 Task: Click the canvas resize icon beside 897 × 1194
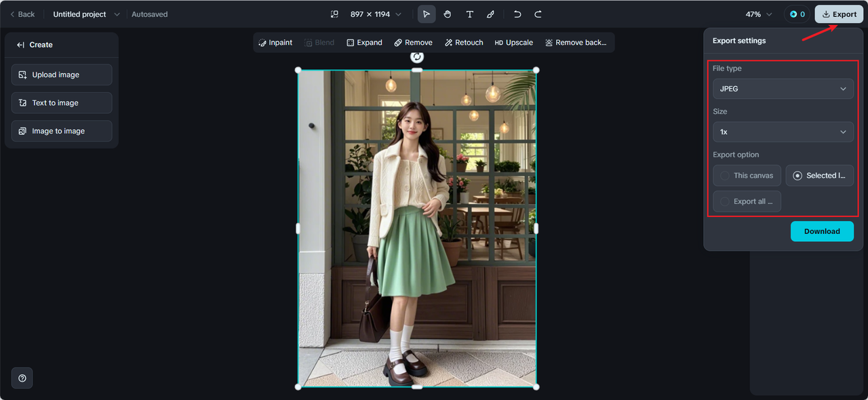coord(334,14)
